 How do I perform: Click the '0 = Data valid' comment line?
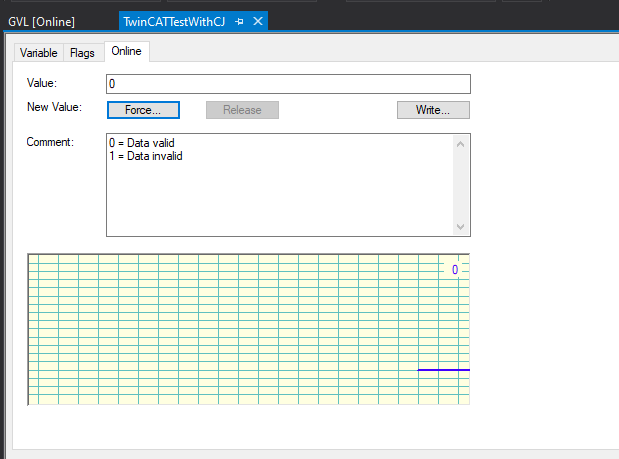pos(142,143)
